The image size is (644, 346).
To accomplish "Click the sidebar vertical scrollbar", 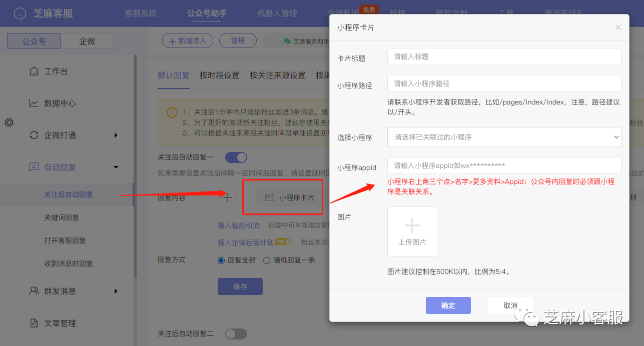I will click(x=135, y=166).
